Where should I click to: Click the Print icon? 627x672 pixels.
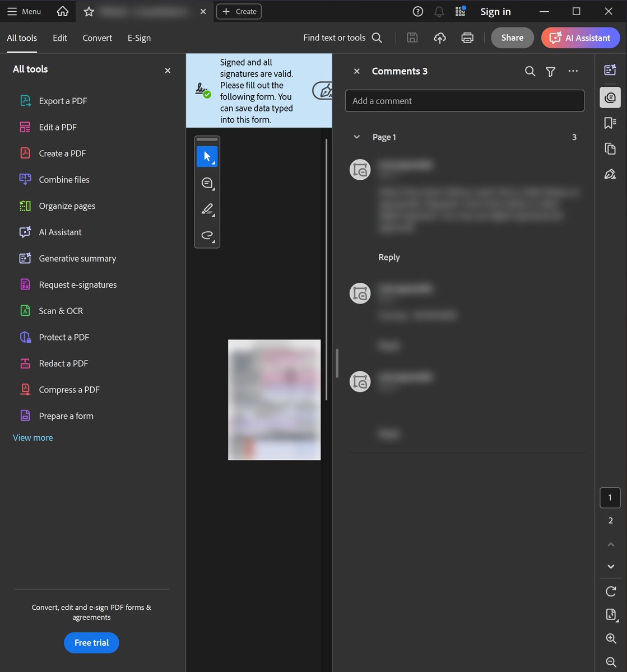coord(467,38)
